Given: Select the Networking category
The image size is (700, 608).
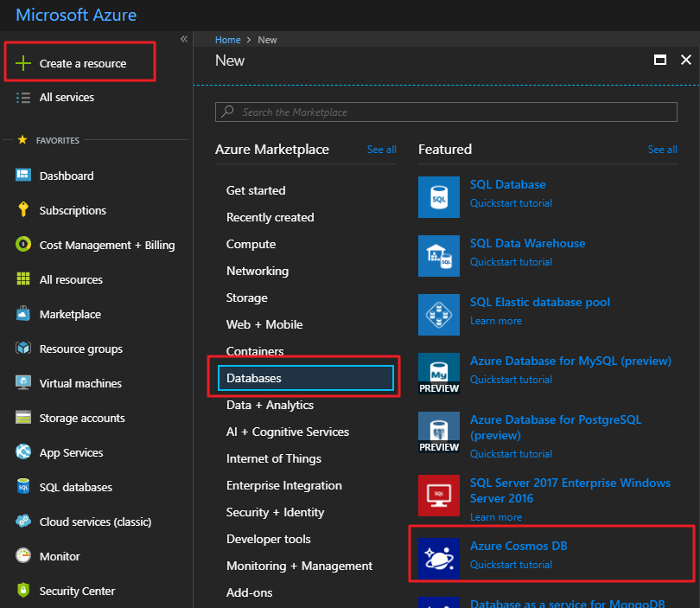Looking at the screenshot, I should 258,271.
